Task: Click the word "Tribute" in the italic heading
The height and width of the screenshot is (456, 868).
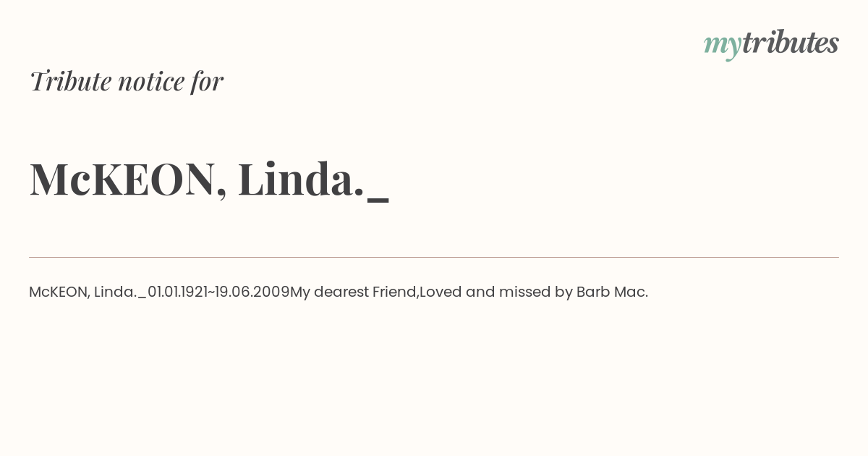Action: [x=70, y=80]
